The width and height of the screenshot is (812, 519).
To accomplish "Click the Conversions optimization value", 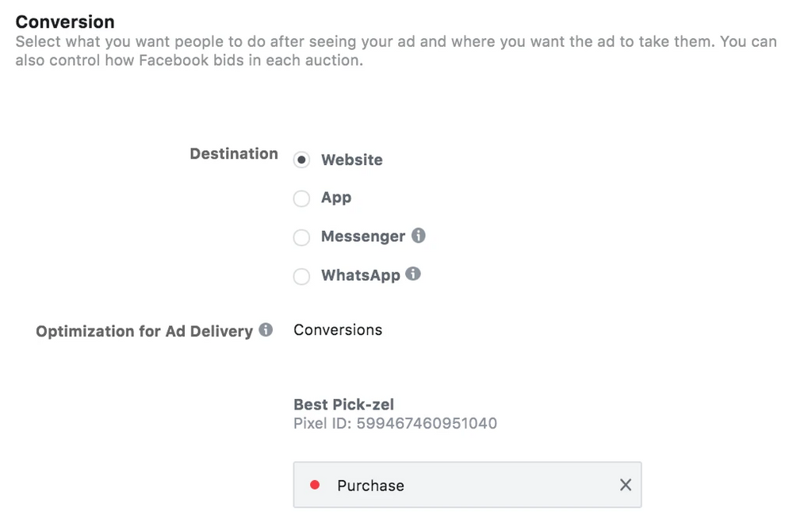I will (x=338, y=330).
